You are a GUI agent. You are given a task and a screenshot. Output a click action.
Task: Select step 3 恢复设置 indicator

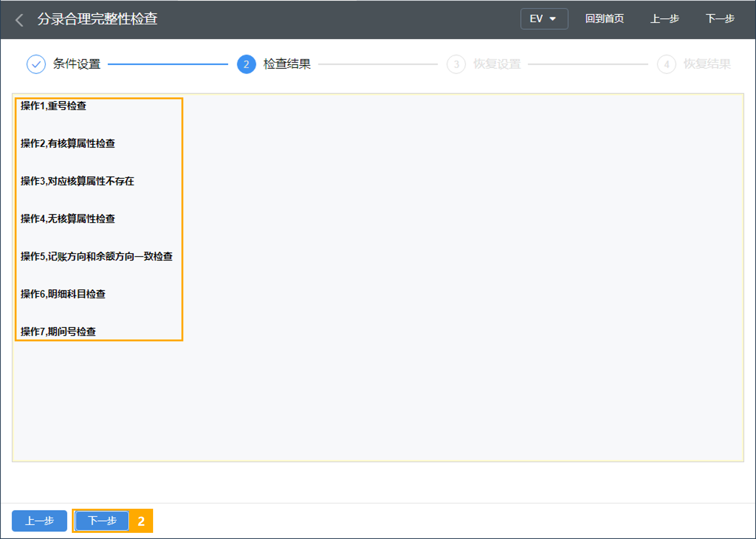(x=456, y=64)
